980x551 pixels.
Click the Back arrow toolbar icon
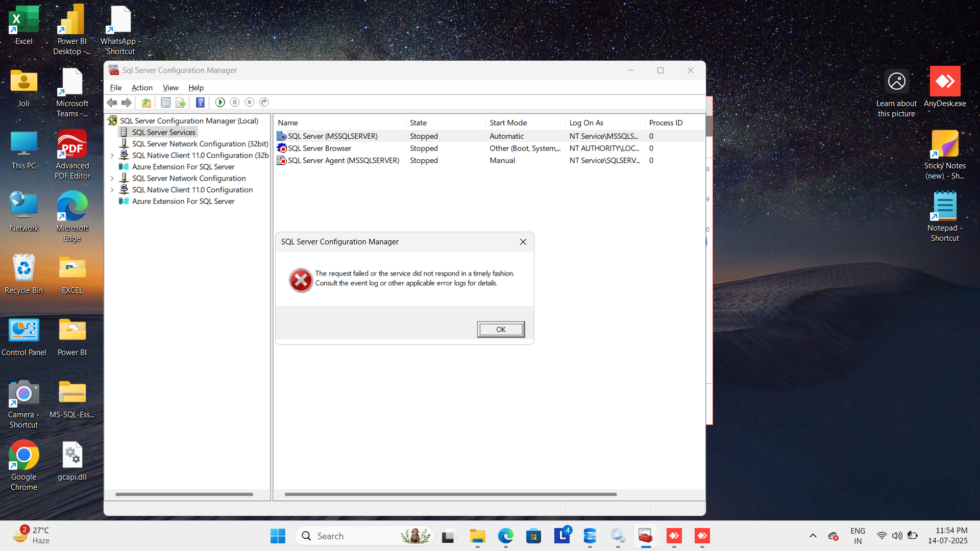click(112, 103)
